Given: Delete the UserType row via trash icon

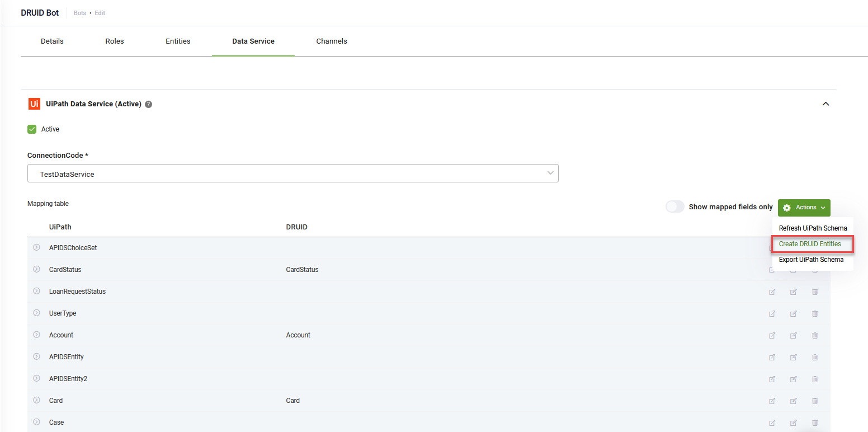Looking at the screenshot, I should (x=815, y=313).
